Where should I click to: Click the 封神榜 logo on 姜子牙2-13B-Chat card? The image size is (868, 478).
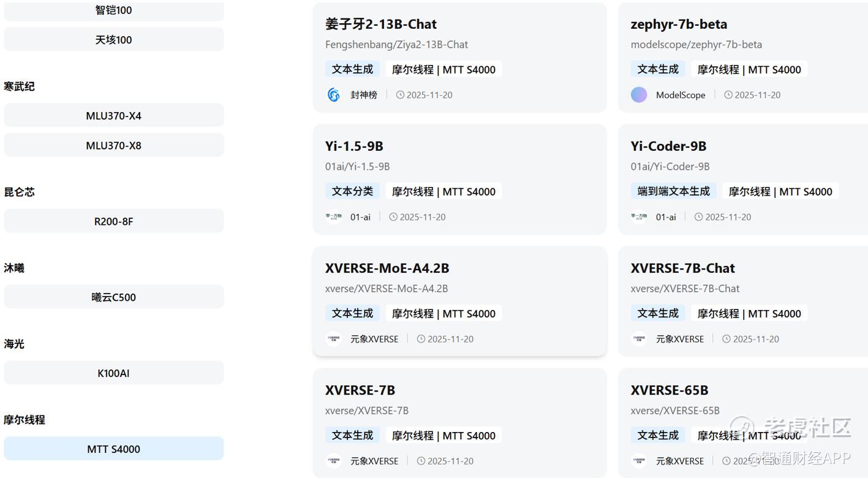(333, 95)
